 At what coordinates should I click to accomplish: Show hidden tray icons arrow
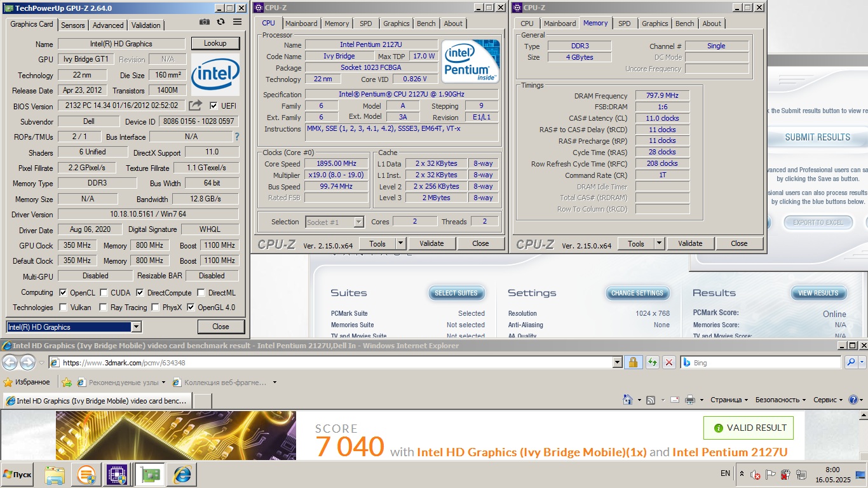click(x=742, y=474)
